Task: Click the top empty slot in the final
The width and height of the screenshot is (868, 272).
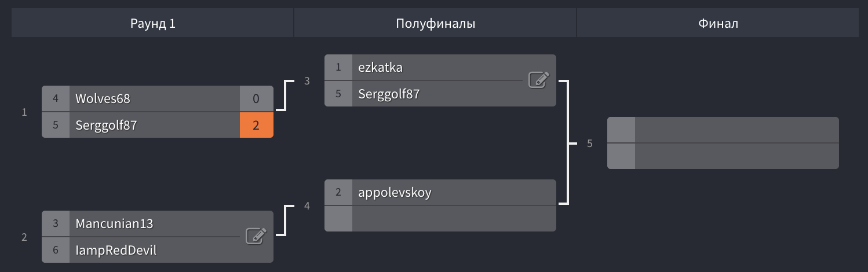Action: [736, 130]
